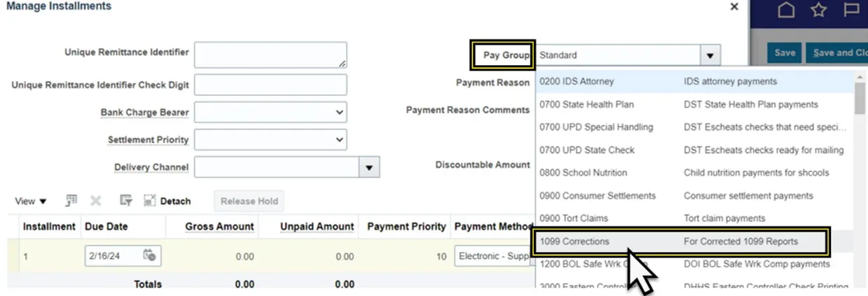Click the query by example filter icon
The height and width of the screenshot is (296, 868).
pyautogui.click(x=126, y=201)
